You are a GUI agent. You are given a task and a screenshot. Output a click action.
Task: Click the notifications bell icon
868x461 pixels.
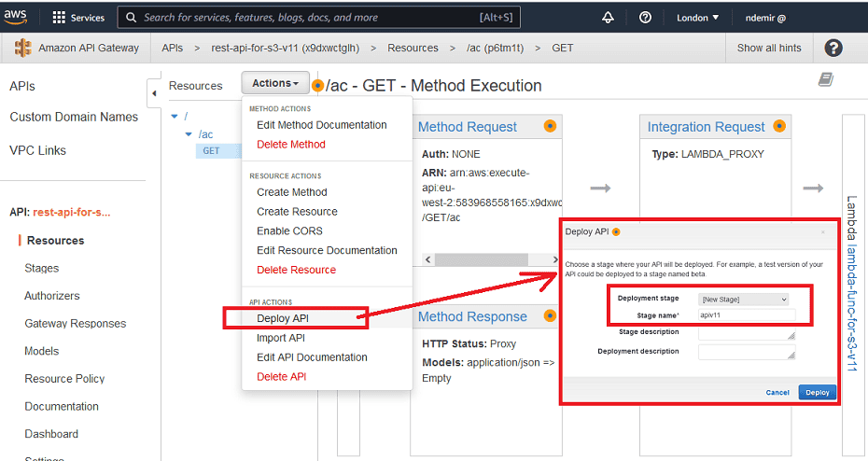609,18
